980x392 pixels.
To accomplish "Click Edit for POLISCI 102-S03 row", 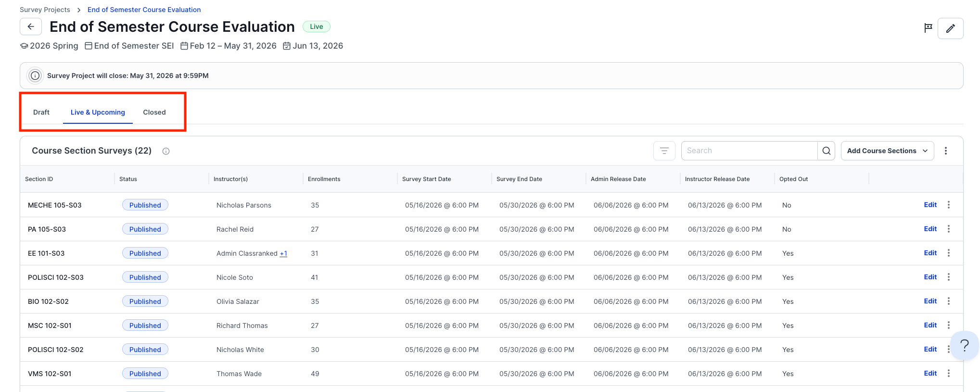I will coord(930,277).
